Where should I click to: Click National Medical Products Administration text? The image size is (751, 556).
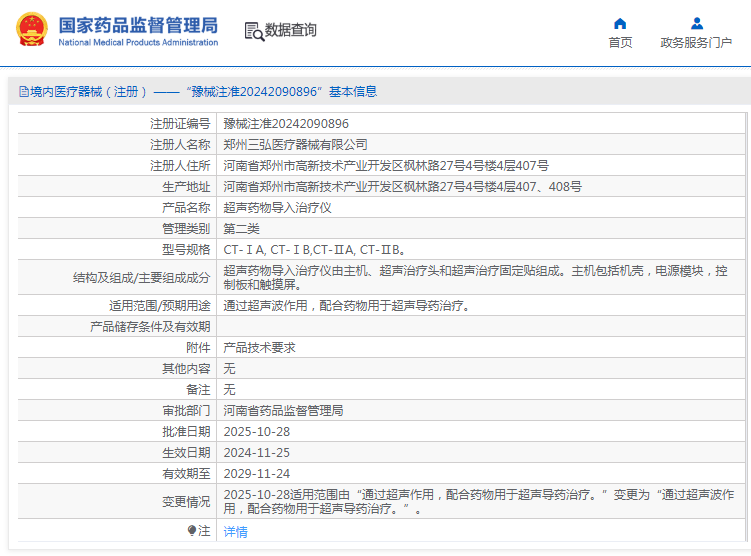click(138, 43)
